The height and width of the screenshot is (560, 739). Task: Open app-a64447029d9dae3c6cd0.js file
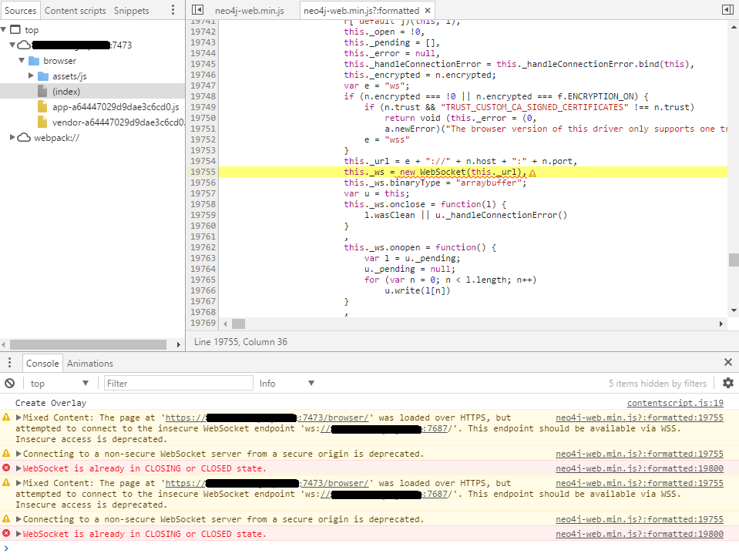click(x=116, y=107)
